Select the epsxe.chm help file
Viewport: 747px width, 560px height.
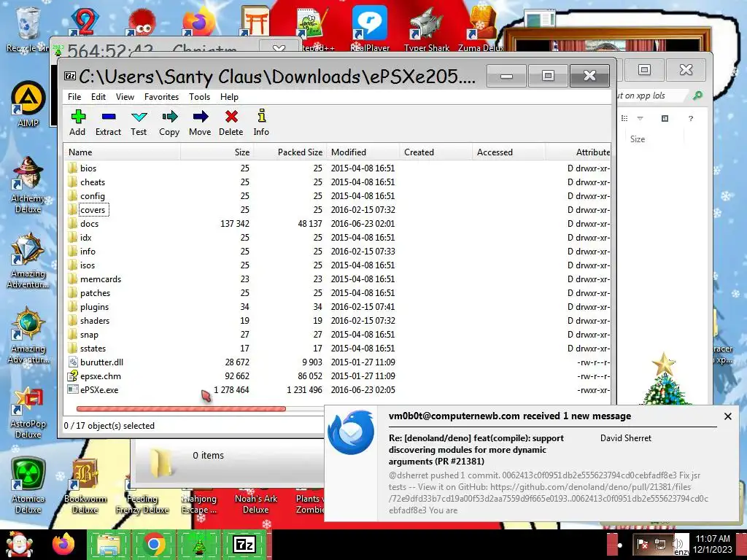101,376
